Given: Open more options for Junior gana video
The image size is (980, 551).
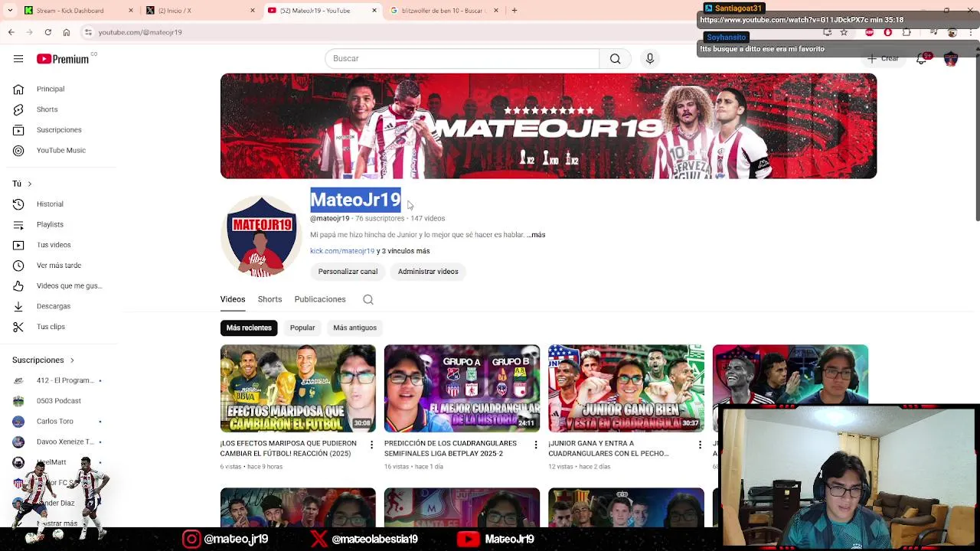Looking at the screenshot, I should [700, 445].
